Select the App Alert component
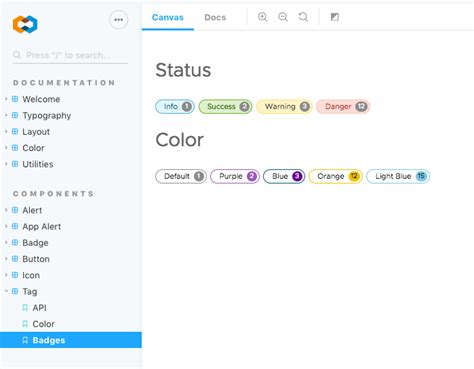Viewport: 474px width, 369px height. (42, 227)
